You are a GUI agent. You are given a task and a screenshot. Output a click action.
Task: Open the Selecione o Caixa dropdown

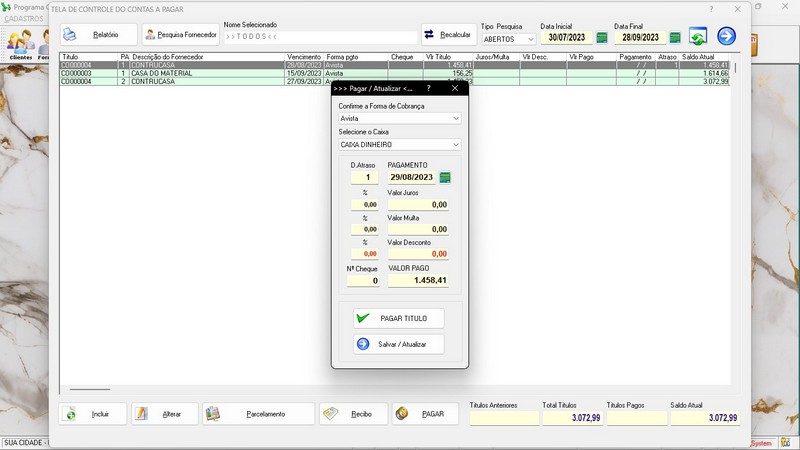399,145
